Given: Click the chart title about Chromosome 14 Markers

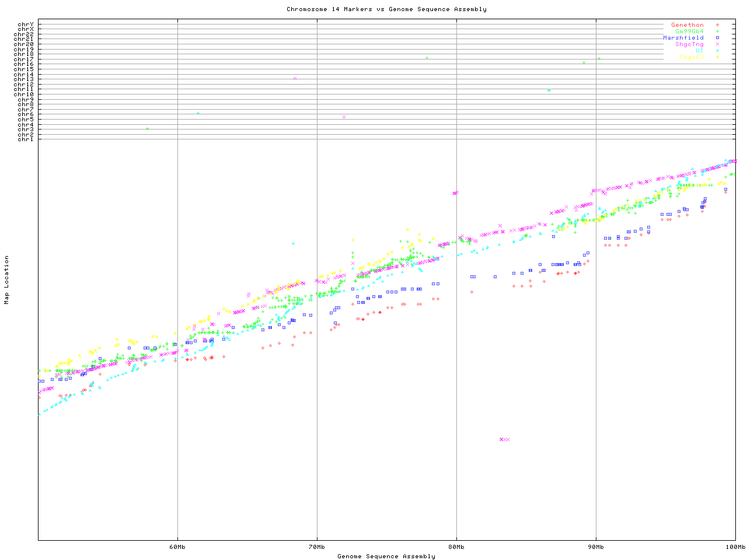Looking at the screenshot, I should coord(386,9).
